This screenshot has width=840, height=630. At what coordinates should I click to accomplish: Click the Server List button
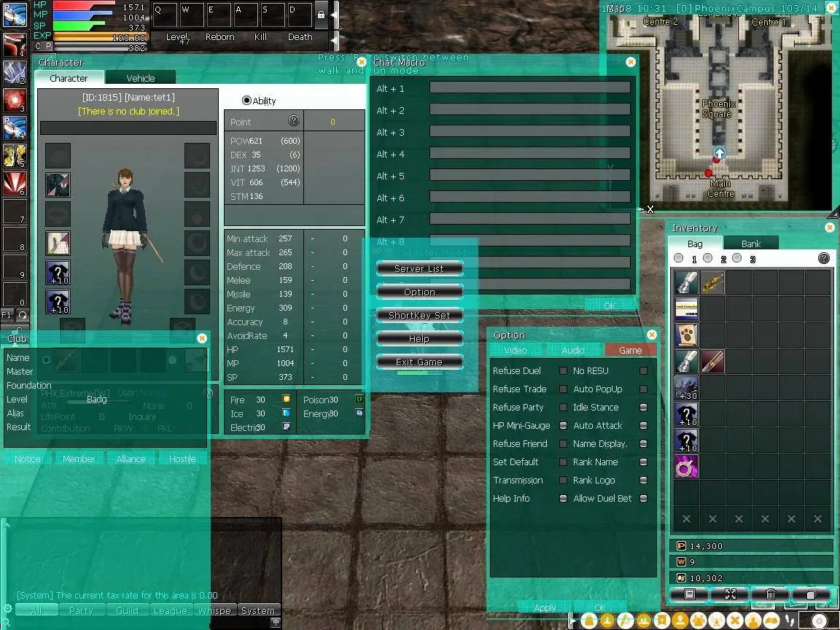[419, 269]
